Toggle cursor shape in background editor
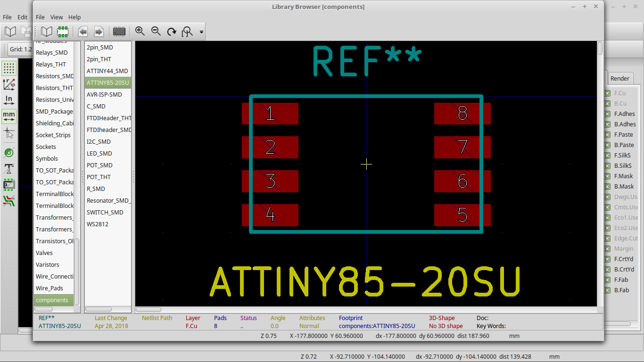This screenshot has width=644, height=362. tap(9, 133)
